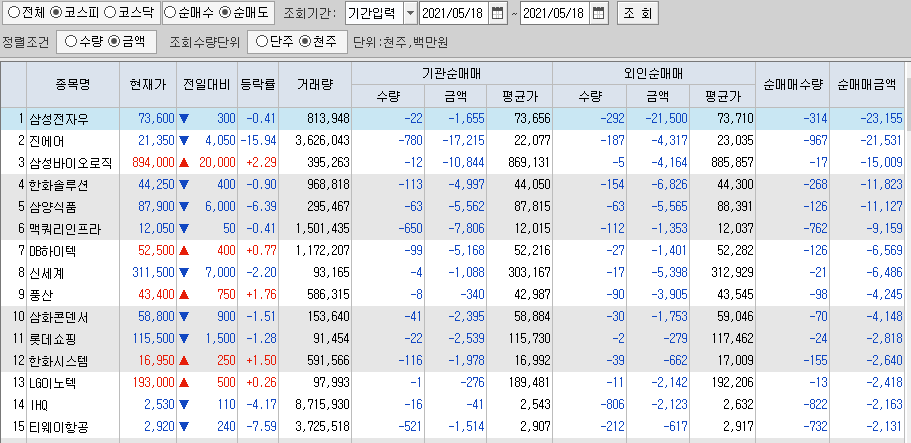This screenshot has height=443, width=911.
Task: Expand the 기간입력 period dropdown
Action: (410, 13)
